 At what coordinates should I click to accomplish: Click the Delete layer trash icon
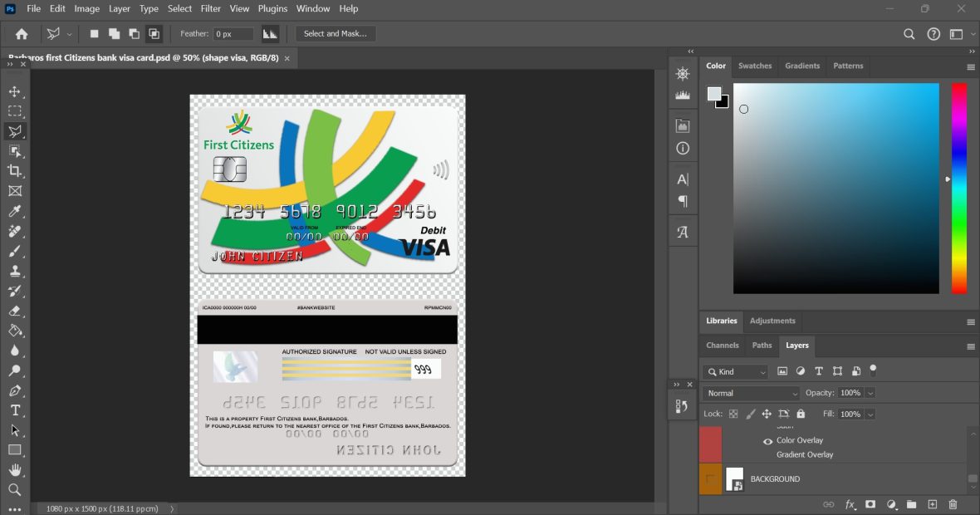point(953,504)
